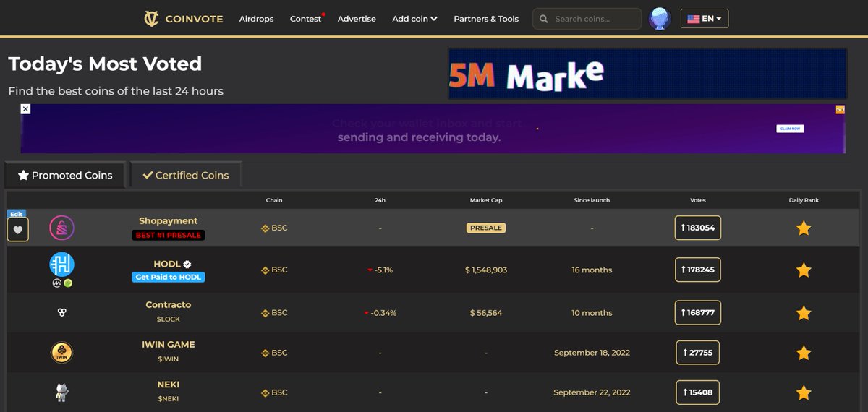Click the Votes column header
This screenshot has height=412, width=868.
[x=698, y=200]
